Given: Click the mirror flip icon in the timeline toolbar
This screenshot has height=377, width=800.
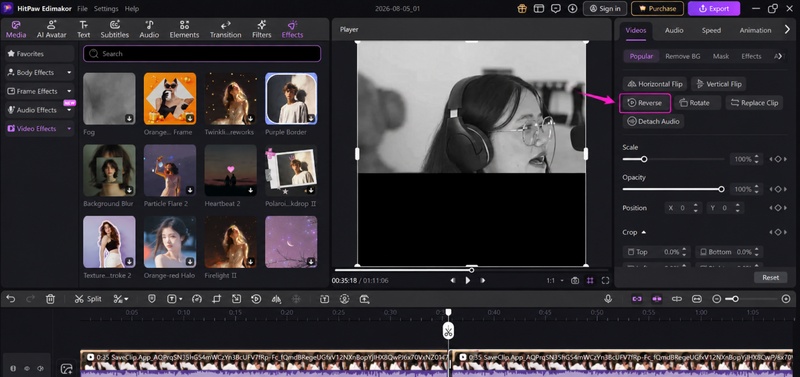Looking at the screenshot, I should (277, 299).
